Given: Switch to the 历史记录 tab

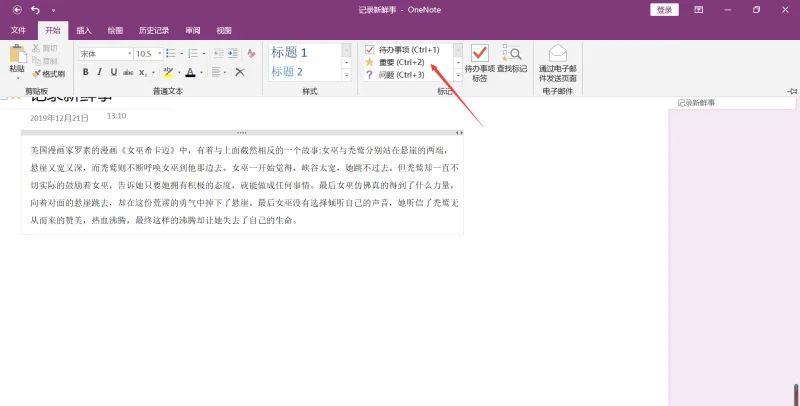Looking at the screenshot, I should pos(154,31).
